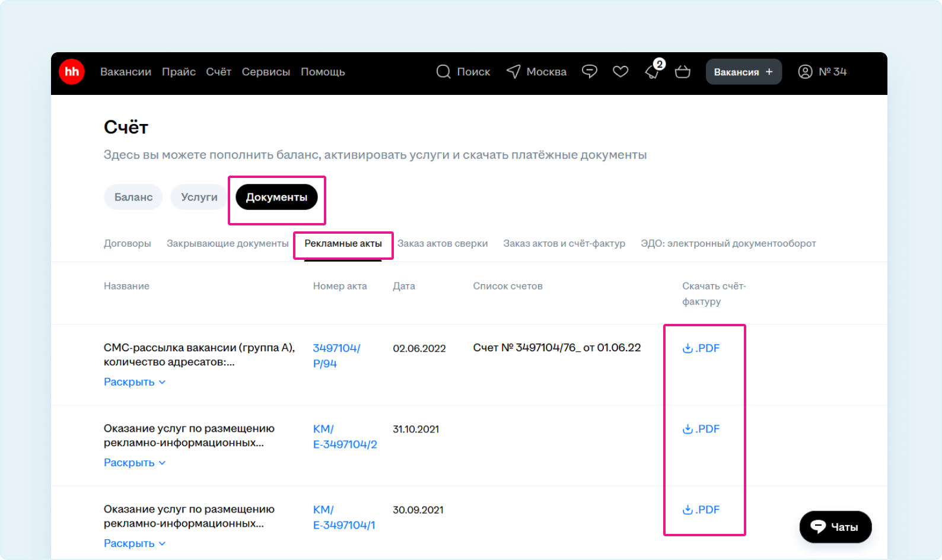Click the Счёт page heading
Viewport: 942px width, 560px height.
click(126, 127)
